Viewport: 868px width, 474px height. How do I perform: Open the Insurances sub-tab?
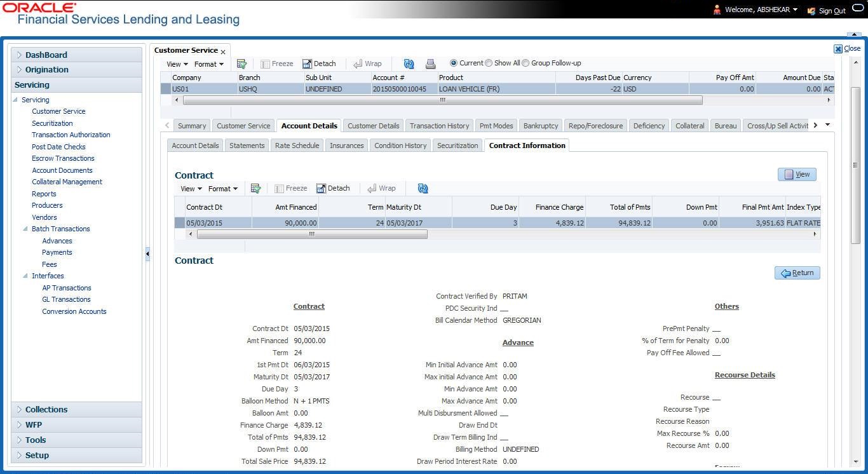click(346, 146)
